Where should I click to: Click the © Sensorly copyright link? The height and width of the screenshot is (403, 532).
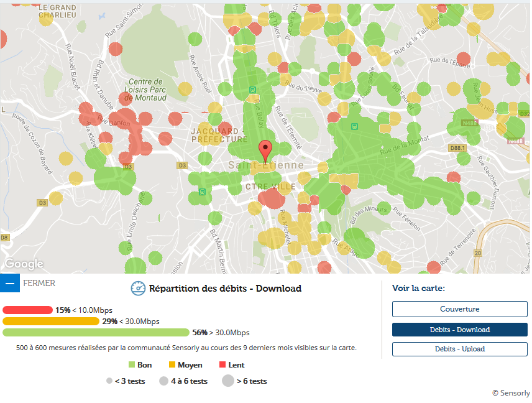(x=511, y=393)
